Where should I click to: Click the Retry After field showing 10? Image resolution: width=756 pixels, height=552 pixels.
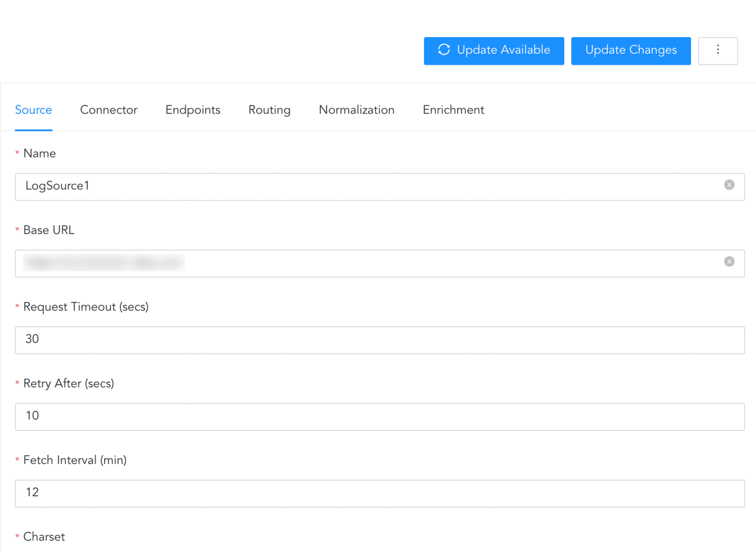(x=380, y=416)
